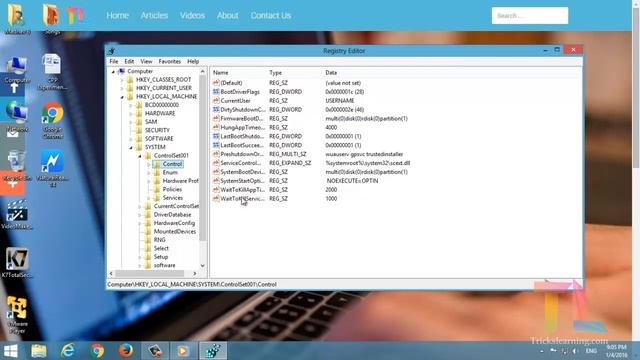Open the Videos link on the website

[192, 16]
